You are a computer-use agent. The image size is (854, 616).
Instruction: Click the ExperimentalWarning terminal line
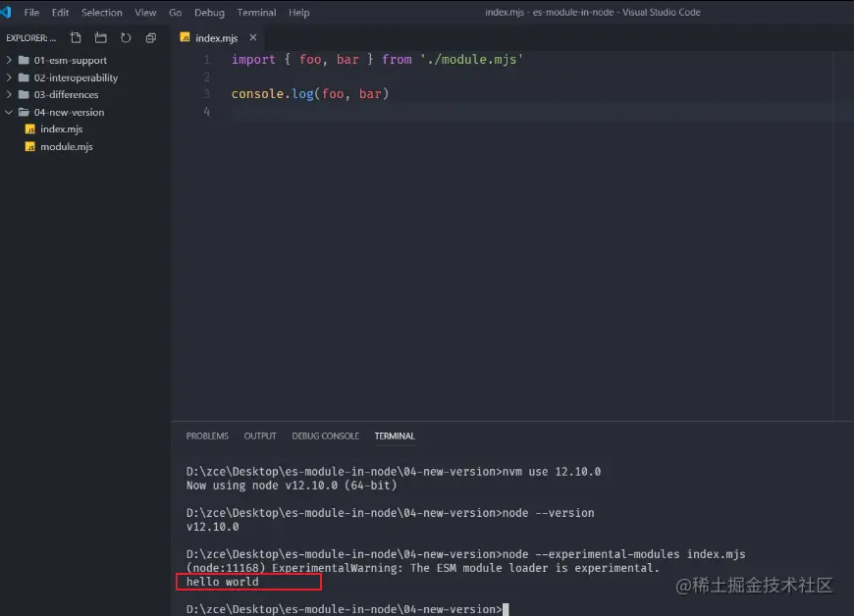click(x=423, y=568)
